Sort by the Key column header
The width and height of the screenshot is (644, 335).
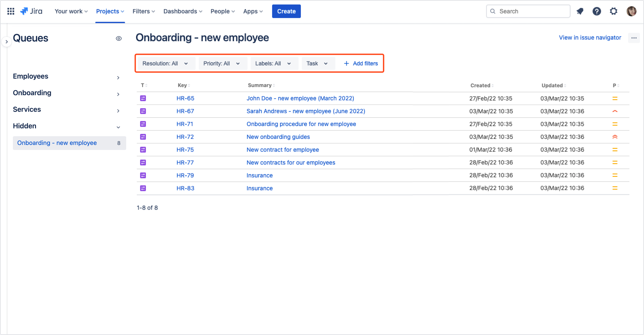(184, 85)
